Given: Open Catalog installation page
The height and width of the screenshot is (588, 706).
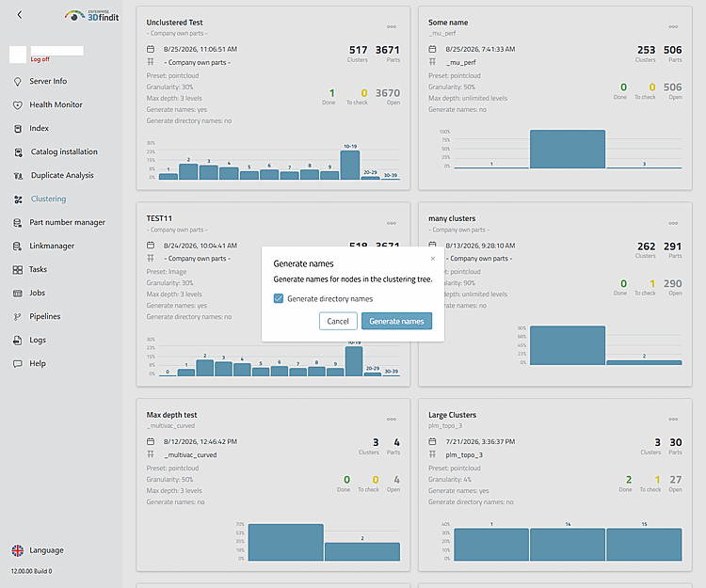Looking at the screenshot, I should pos(64,152).
